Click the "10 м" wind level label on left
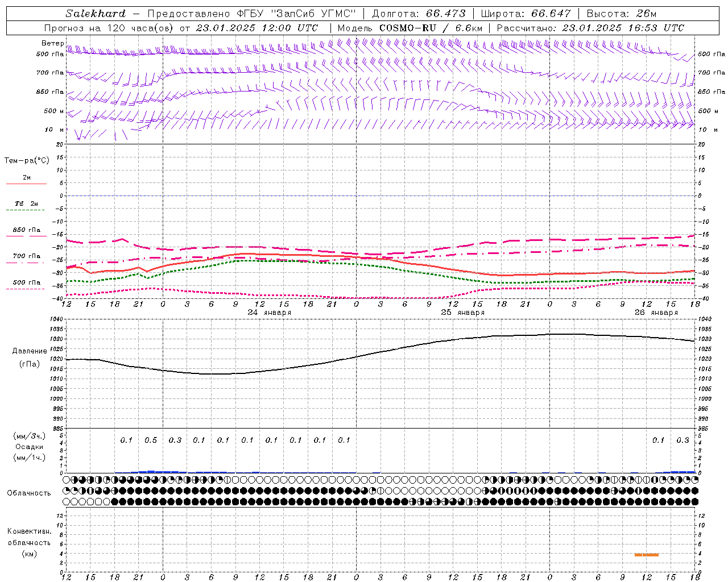Viewport: 728px width, 582px height. 55,130
